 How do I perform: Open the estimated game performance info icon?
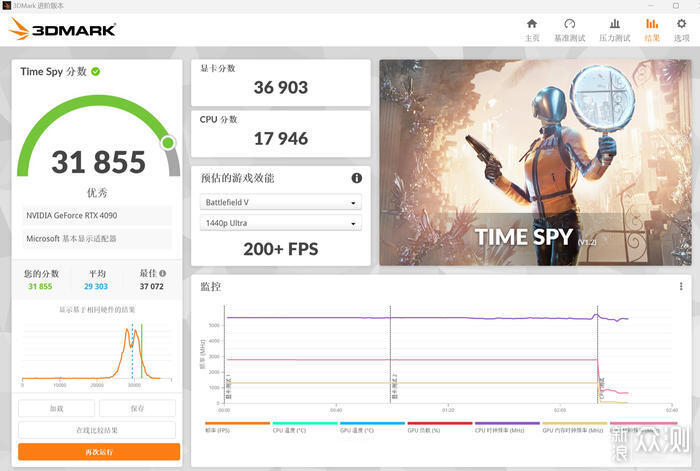[x=356, y=178]
